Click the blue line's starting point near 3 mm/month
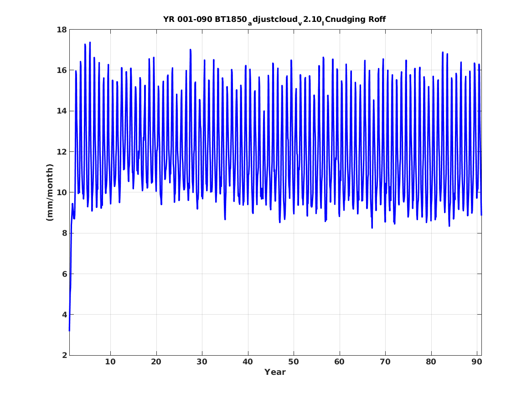Image resolution: width=532 pixels, height=399 pixels. pyautogui.click(x=70, y=330)
